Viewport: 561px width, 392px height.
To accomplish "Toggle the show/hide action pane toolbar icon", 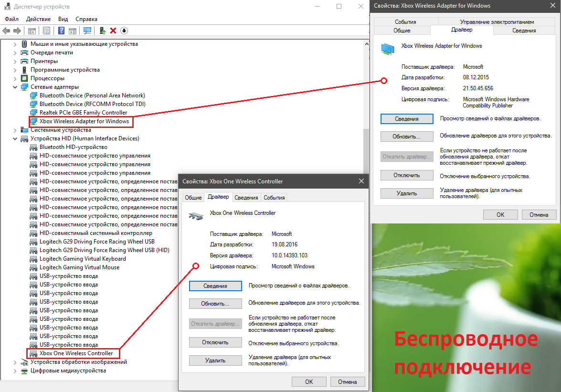I will click(x=73, y=31).
